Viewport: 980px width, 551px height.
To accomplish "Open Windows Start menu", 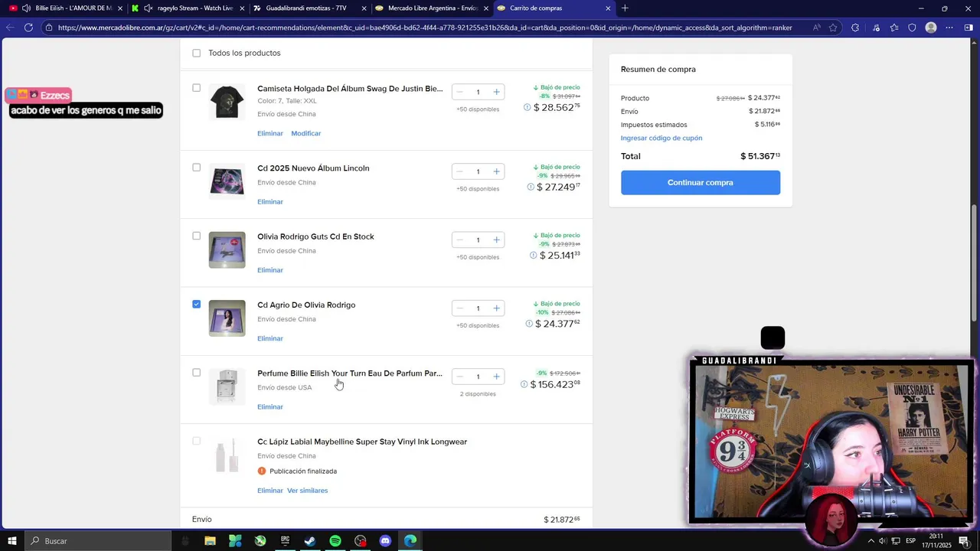I will 11,541.
